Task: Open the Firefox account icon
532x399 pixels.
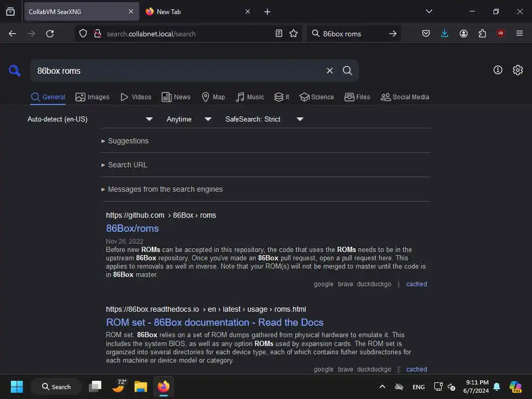Action: [463, 33]
